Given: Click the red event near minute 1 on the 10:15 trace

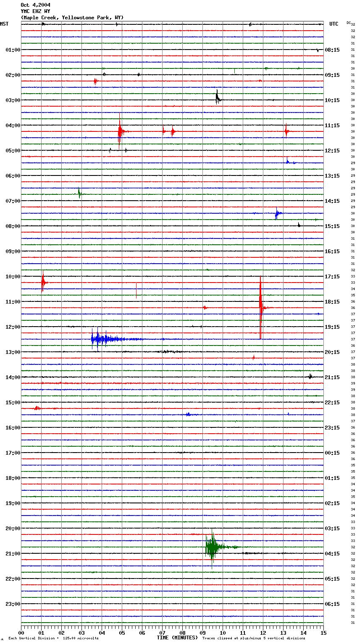Looking at the screenshot, I should point(43,282).
